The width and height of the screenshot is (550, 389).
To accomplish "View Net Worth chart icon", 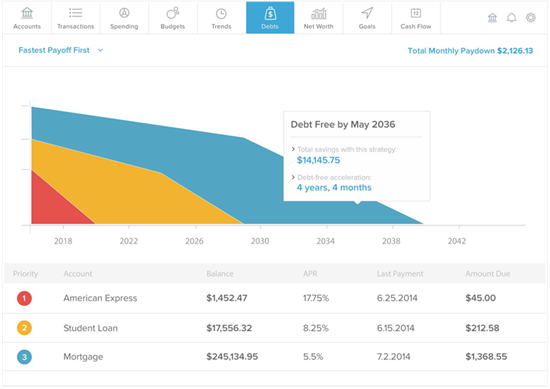I will [x=318, y=14].
